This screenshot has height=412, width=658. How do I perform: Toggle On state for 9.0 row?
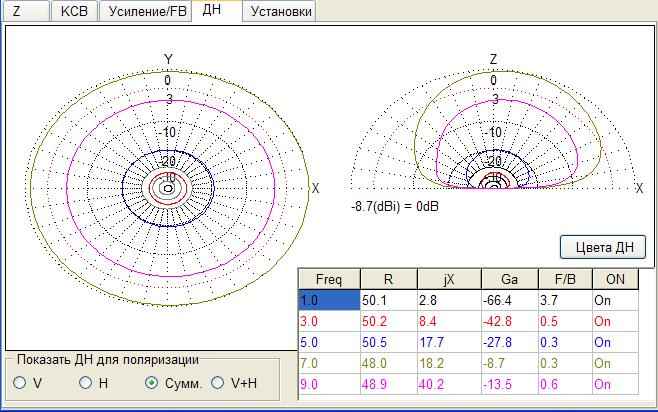click(615, 384)
